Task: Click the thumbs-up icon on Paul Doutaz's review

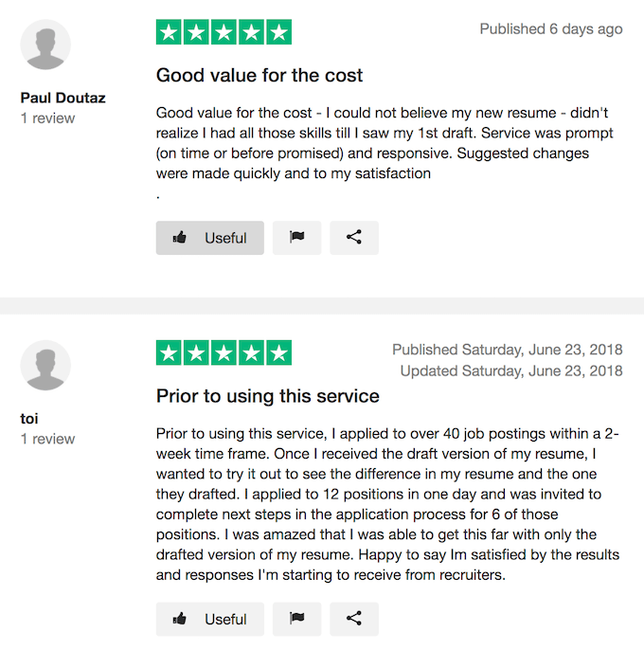Action: pos(180,238)
